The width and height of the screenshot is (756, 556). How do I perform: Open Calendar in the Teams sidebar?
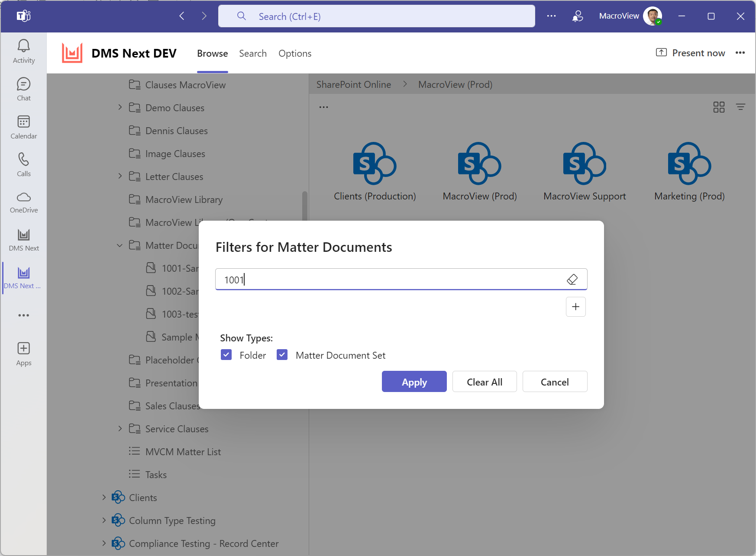(23, 127)
